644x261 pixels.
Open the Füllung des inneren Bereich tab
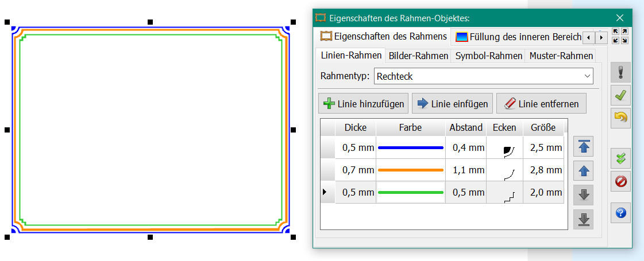pos(518,37)
